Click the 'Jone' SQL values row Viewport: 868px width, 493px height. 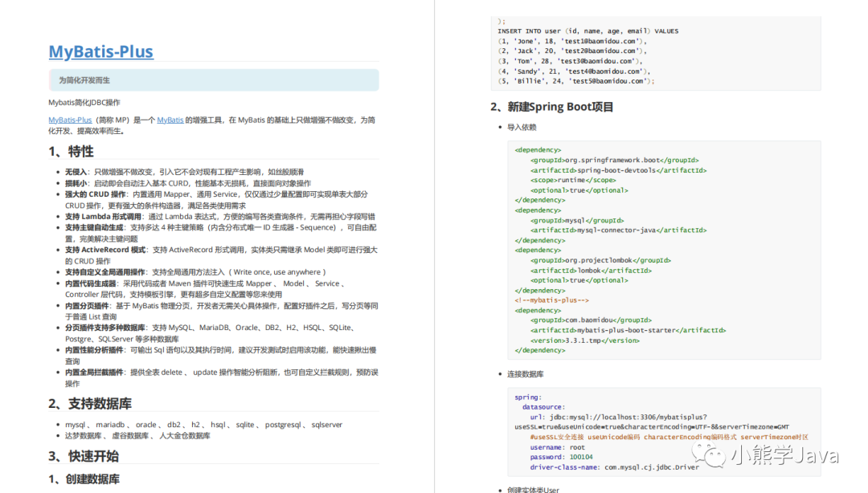point(572,41)
